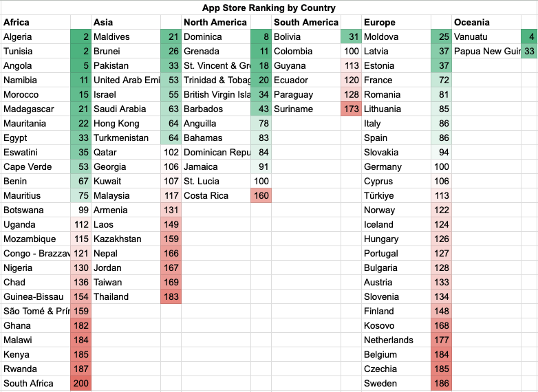538x392 pixels.
Task: Click the Vanuatu cell
Action: pos(486,37)
